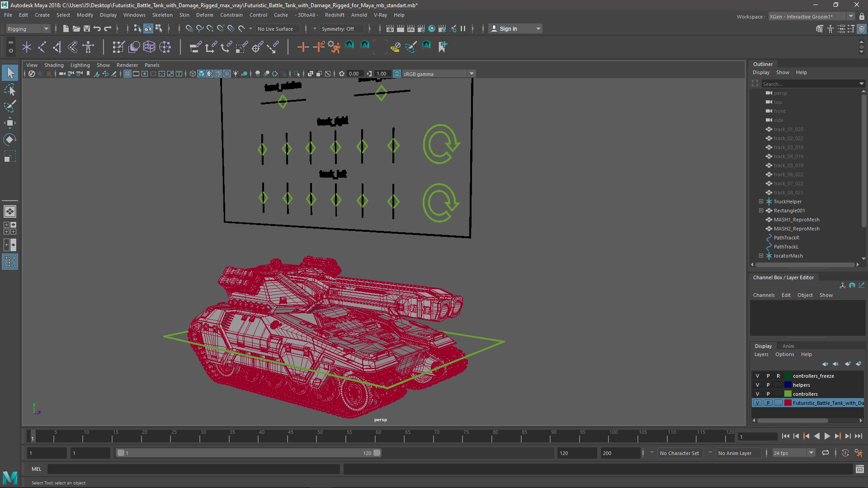Click the Set Key plus shelf icon
The height and width of the screenshot is (488, 868).
(x=303, y=47)
